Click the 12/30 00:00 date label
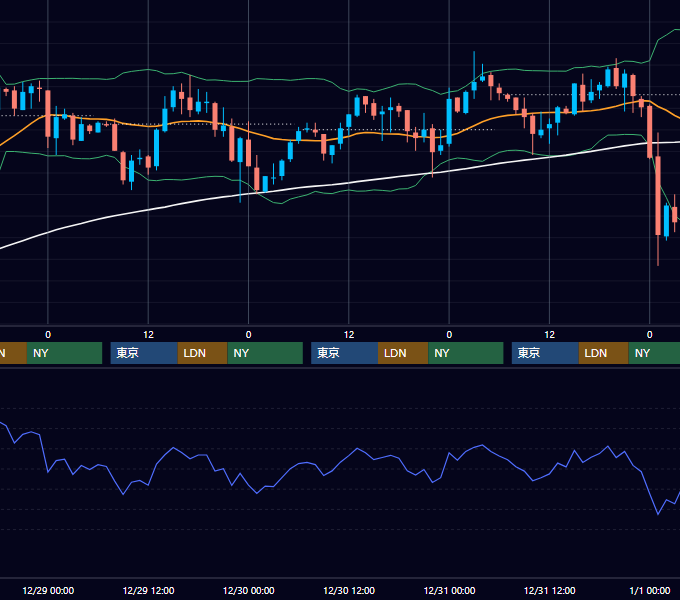Image resolution: width=680 pixels, height=600 pixels. coord(248,590)
